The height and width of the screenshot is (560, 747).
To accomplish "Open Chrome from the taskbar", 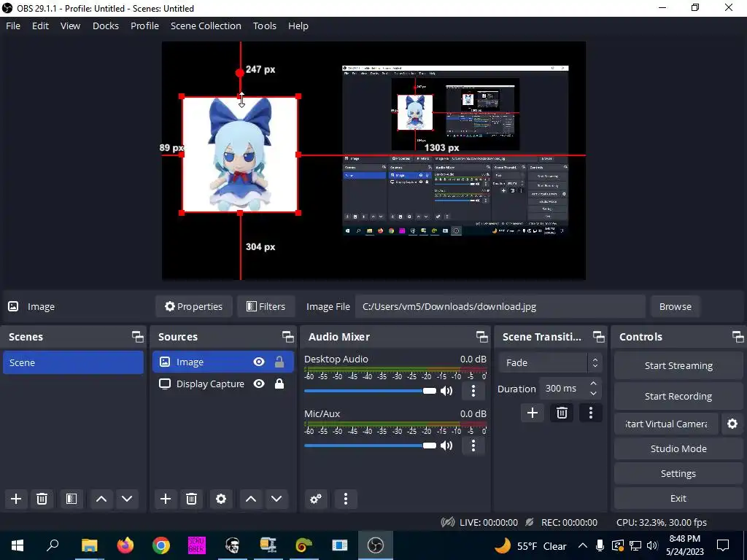I will (x=161, y=545).
